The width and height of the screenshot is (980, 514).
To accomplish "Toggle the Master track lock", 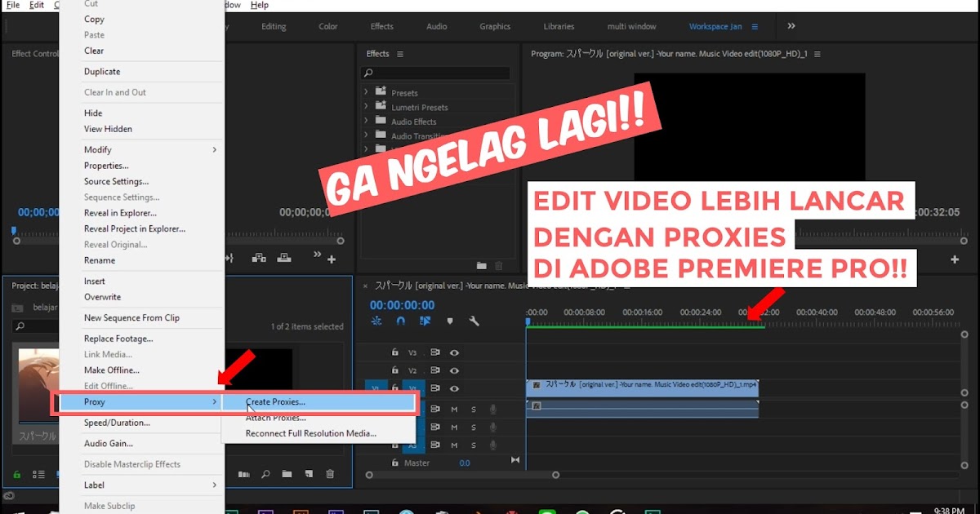I will (x=395, y=463).
